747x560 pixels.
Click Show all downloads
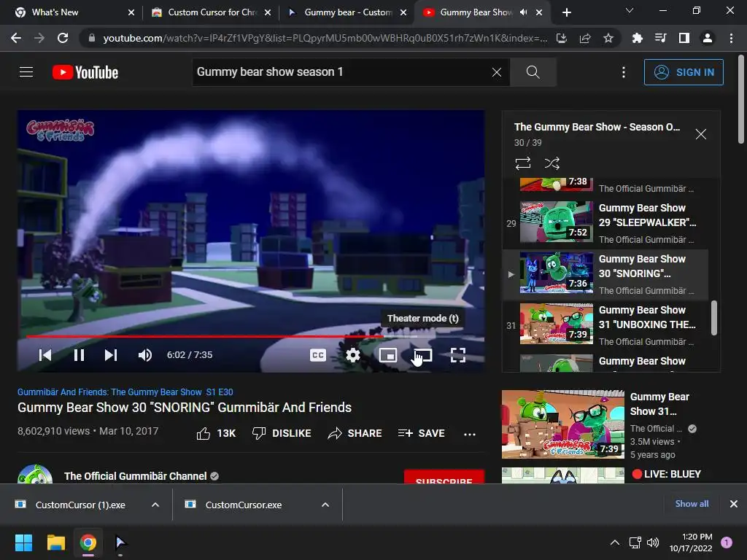(692, 504)
